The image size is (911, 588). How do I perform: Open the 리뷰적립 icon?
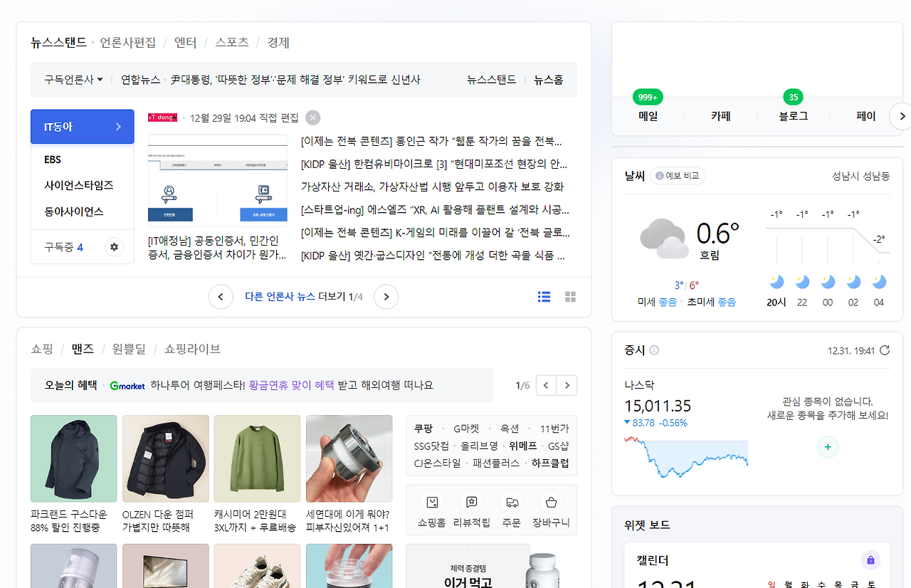coord(472,503)
